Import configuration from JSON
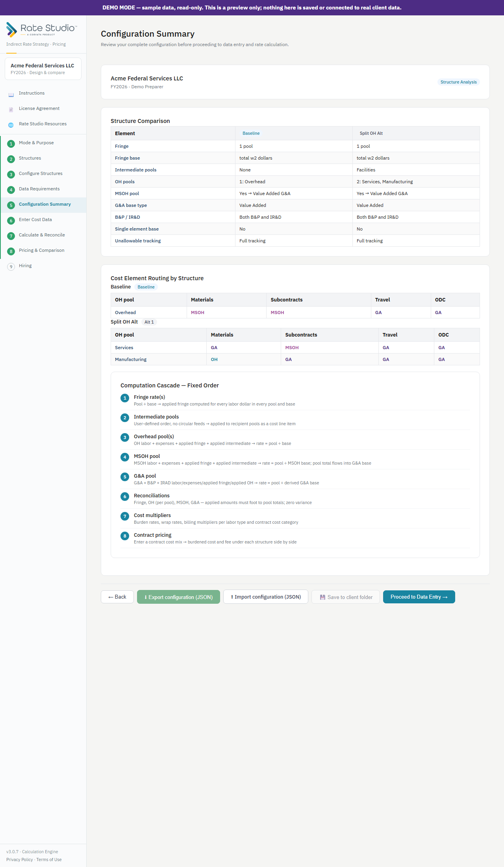This screenshot has height=867, width=504. pyautogui.click(x=266, y=597)
